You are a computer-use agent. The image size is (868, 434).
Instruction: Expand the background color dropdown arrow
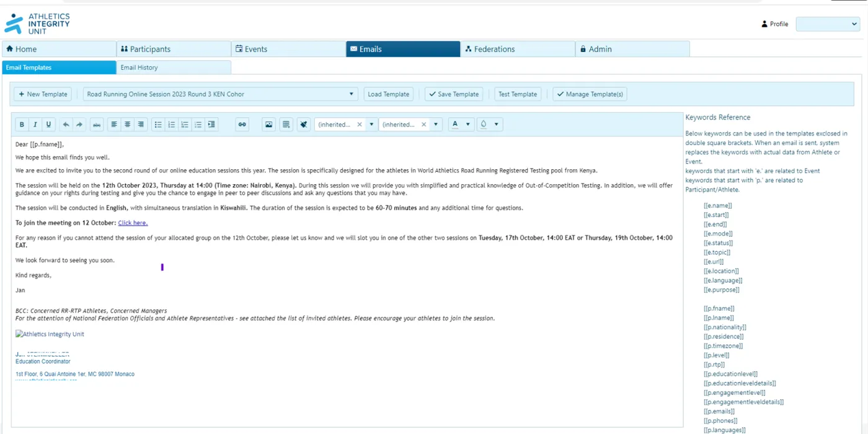pos(497,125)
